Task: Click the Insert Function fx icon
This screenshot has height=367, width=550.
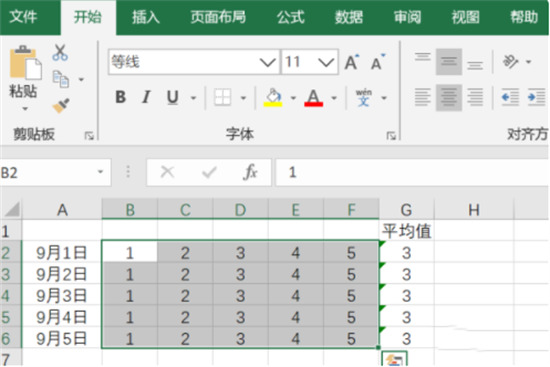Action: point(250,172)
